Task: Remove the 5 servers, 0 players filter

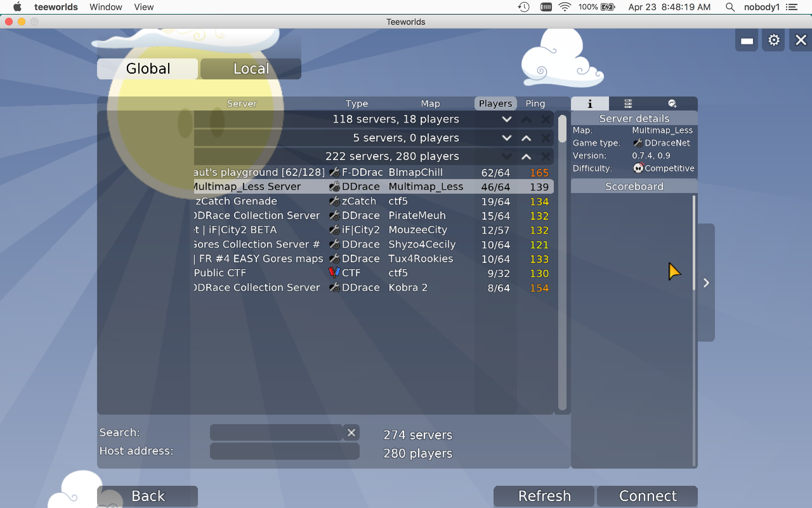Action: click(546, 138)
